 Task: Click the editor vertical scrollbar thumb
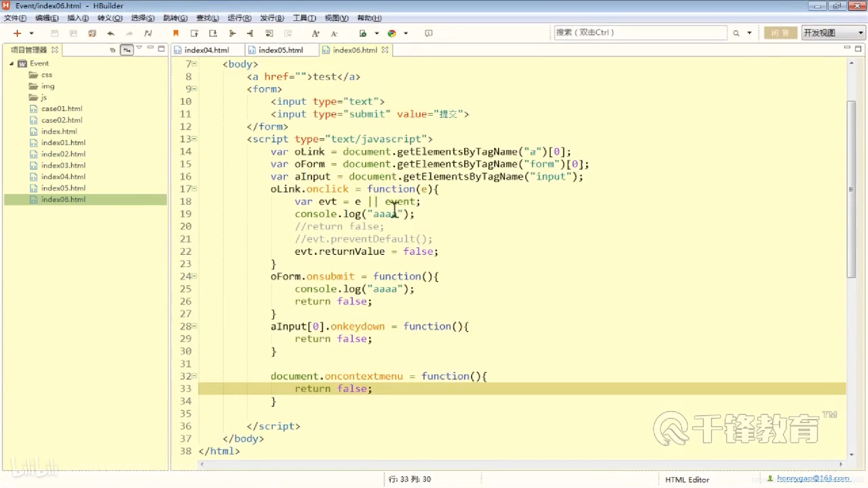click(x=851, y=189)
